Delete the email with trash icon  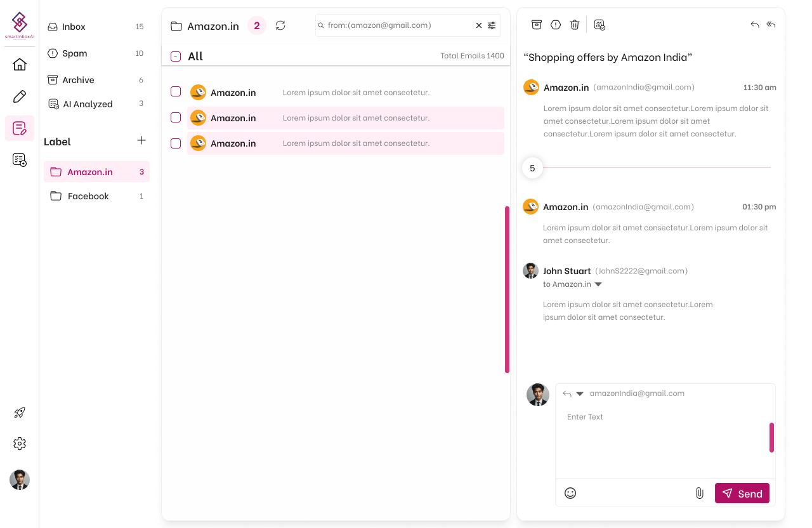575,25
